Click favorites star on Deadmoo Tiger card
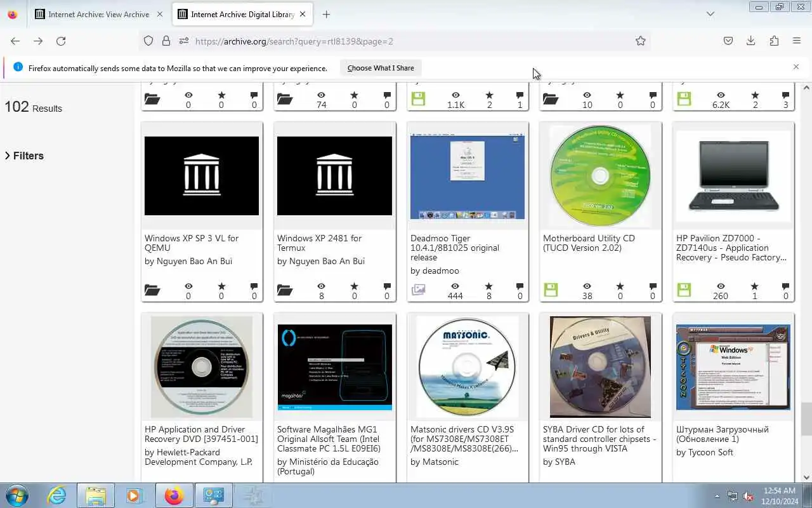 coord(488,286)
